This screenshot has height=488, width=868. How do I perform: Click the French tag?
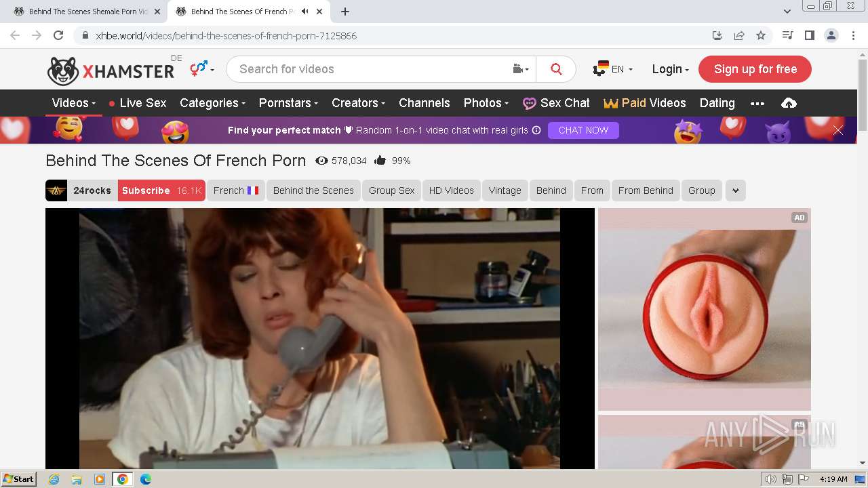click(236, 190)
